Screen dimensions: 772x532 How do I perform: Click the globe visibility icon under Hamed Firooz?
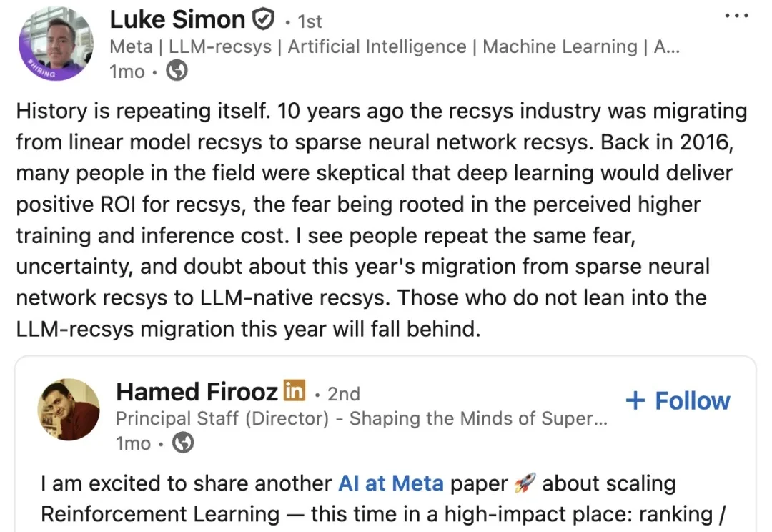click(x=183, y=443)
